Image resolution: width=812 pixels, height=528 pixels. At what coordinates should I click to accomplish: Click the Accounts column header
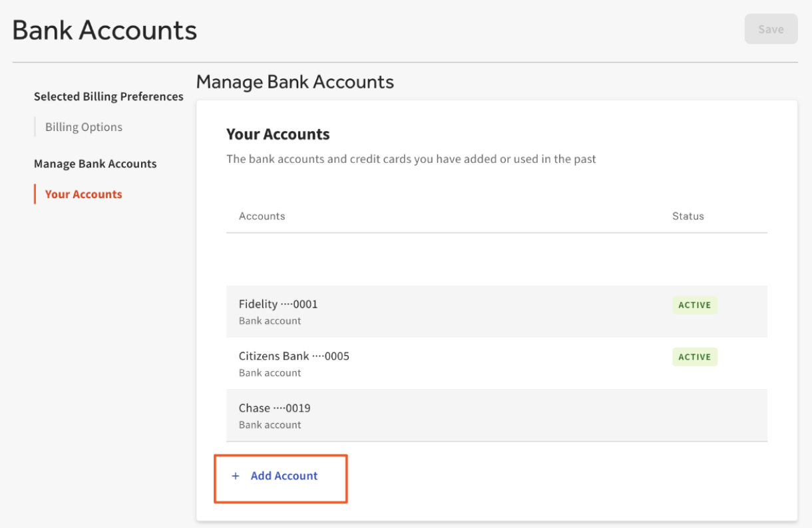pyautogui.click(x=262, y=215)
